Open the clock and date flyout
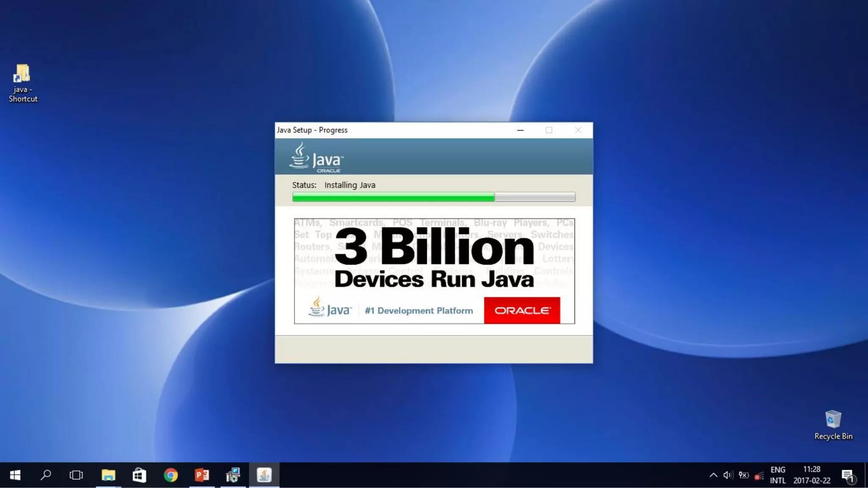The height and width of the screenshot is (488, 868). [812, 475]
